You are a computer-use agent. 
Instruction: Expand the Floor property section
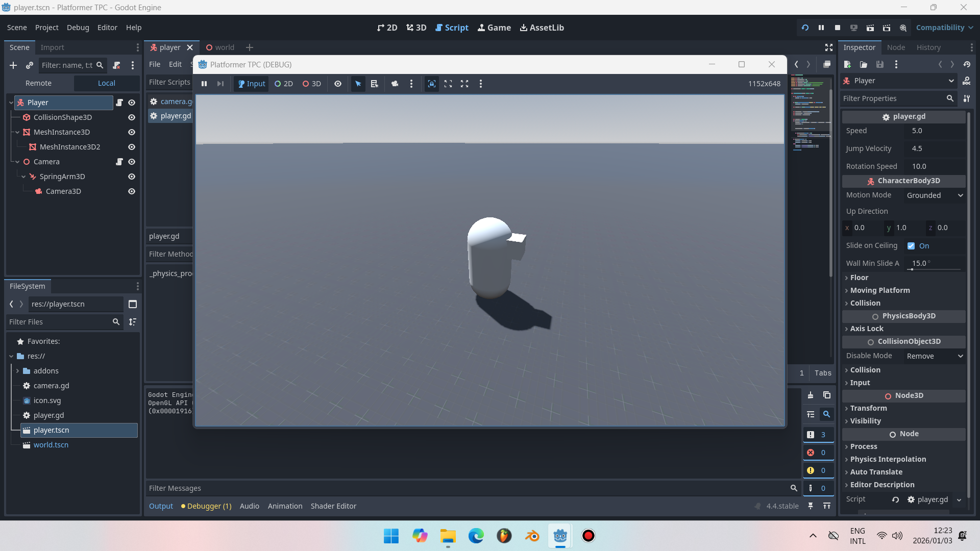click(x=859, y=278)
